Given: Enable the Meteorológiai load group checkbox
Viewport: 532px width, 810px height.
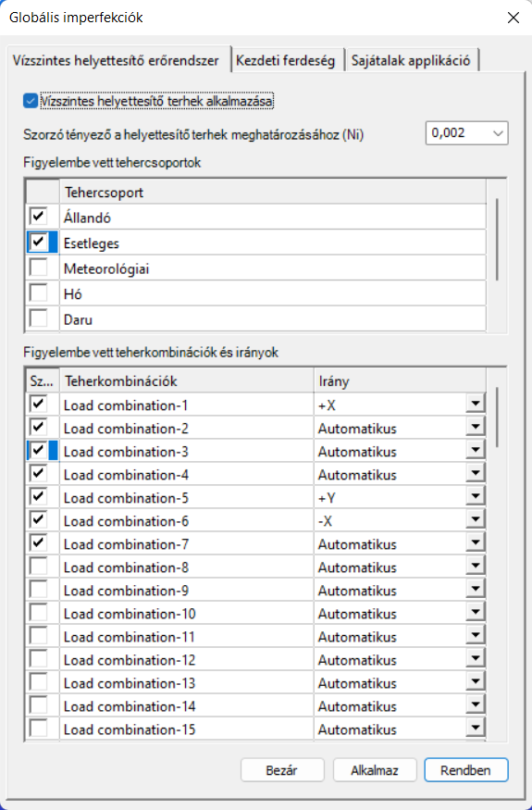Looking at the screenshot, I should [39, 268].
